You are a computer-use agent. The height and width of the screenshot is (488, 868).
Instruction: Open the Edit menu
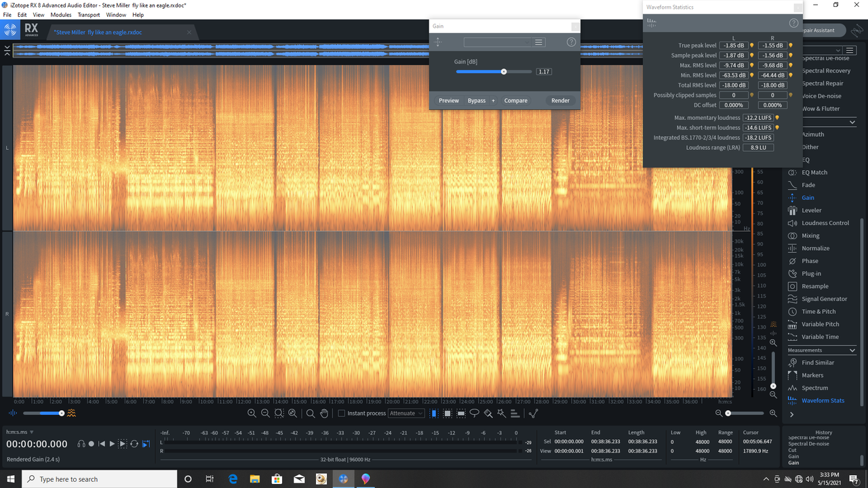click(x=22, y=15)
